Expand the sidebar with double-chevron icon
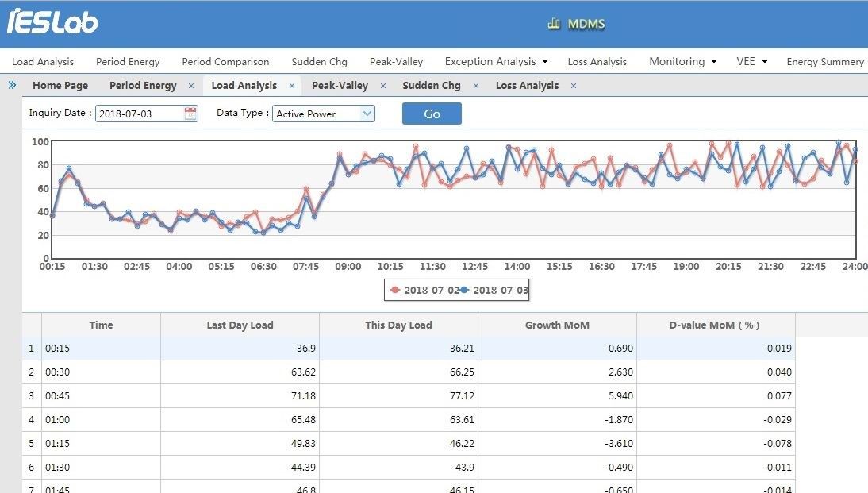Screen dimensions: 868x493 tap(12, 85)
